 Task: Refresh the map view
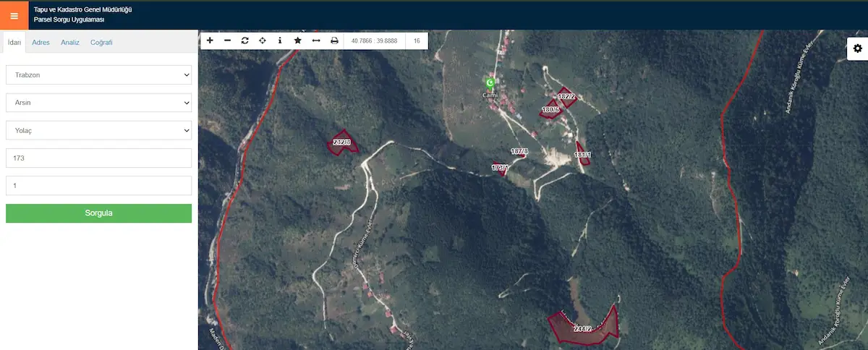click(244, 40)
